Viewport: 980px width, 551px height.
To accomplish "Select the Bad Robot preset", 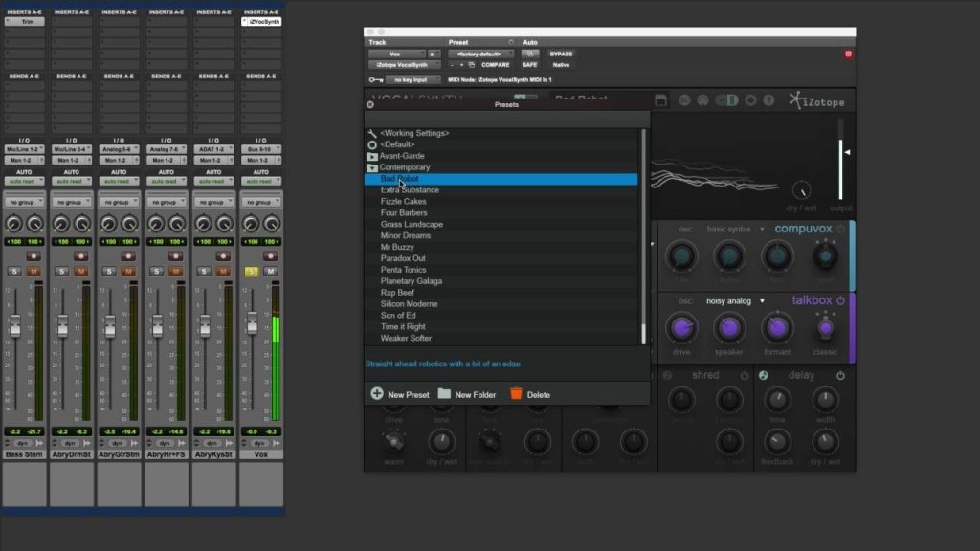I will point(501,179).
